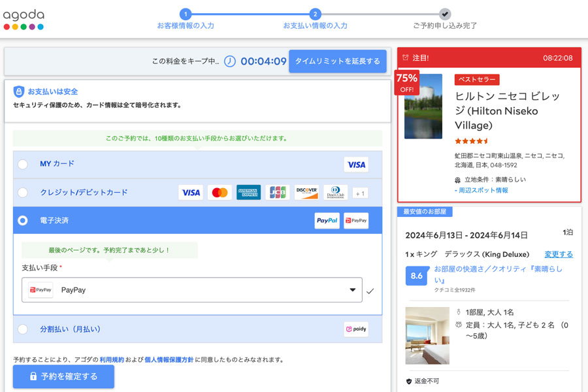Click the クレジット/デビットカード label
588x392 pixels.
pos(84,193)
